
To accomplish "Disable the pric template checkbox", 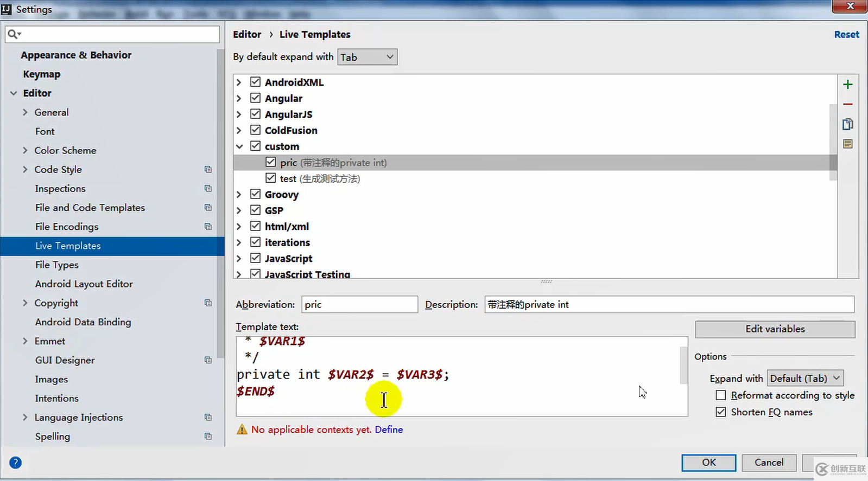I will point(270,162).
